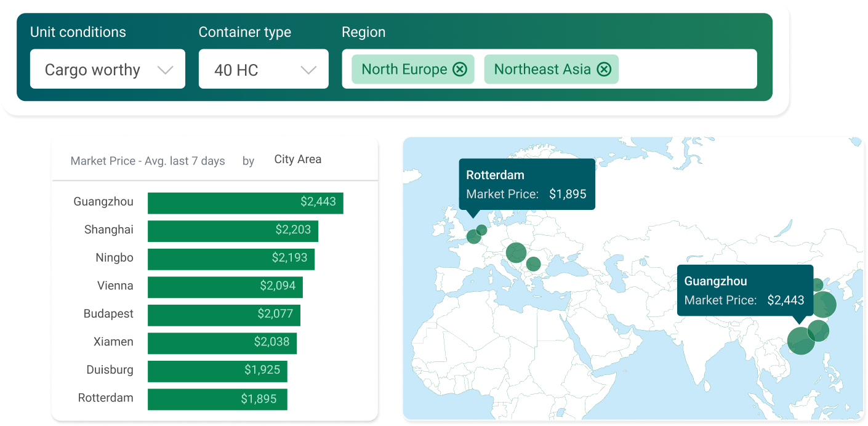Choose the Duisburg $1,925 bar
The width and height of the screenshot is (868, 426).
pos(217,371)
